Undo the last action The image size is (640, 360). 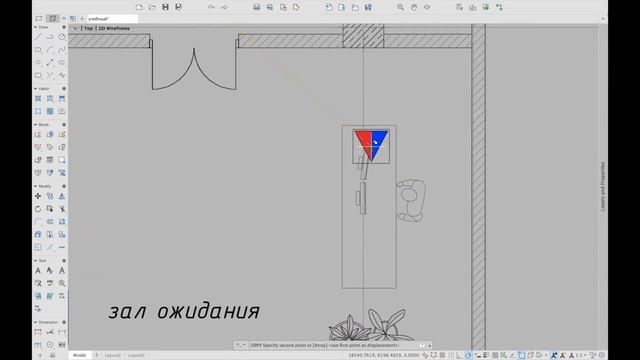tap(211, 7)
